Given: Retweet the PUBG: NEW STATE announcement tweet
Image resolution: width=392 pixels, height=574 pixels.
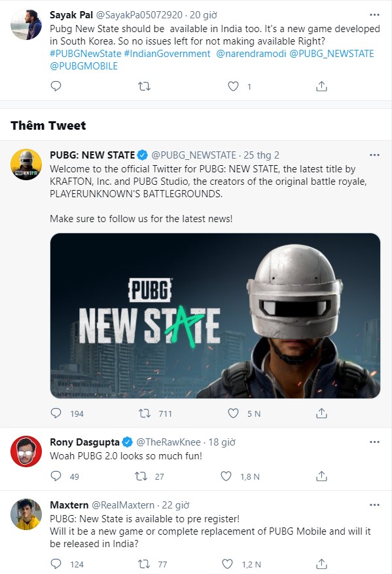Looking at the screenshot, I should click(x=145, y=413).
